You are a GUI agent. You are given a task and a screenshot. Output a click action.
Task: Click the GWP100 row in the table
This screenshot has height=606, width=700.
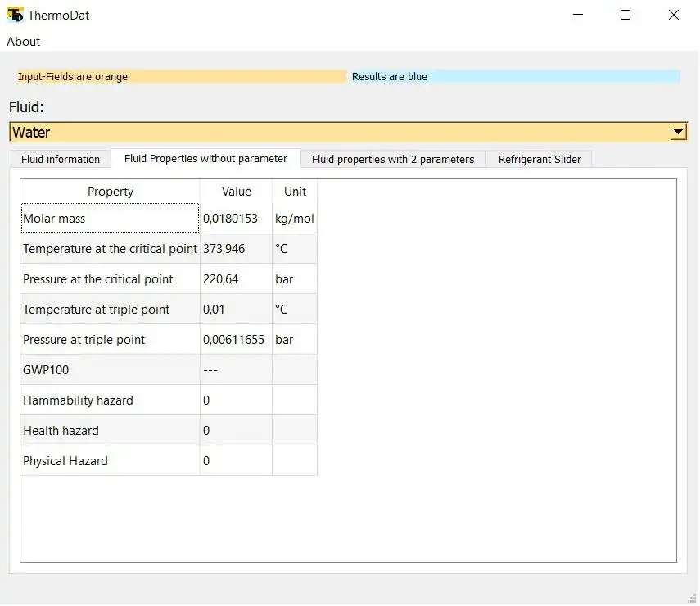click(x=111, y=369)
